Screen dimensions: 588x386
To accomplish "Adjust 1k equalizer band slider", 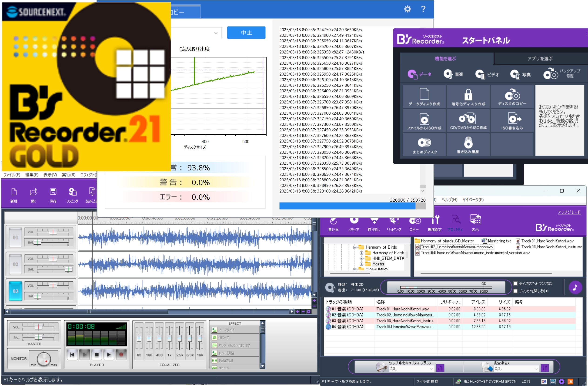I will (170, 338).
